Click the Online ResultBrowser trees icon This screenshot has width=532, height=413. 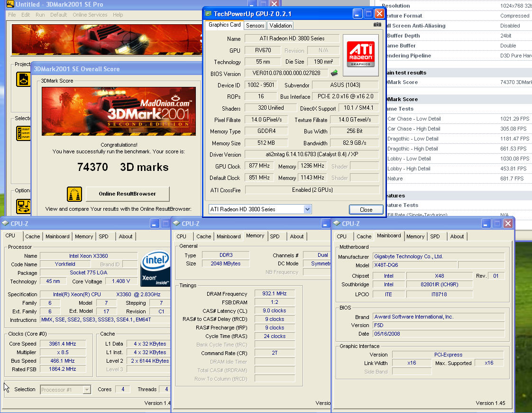[74, 194]
